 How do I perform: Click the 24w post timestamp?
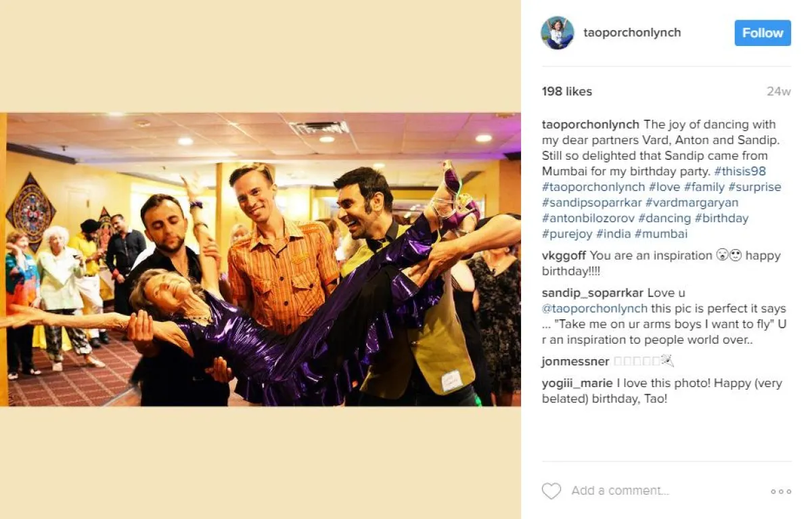pos(778,91)
